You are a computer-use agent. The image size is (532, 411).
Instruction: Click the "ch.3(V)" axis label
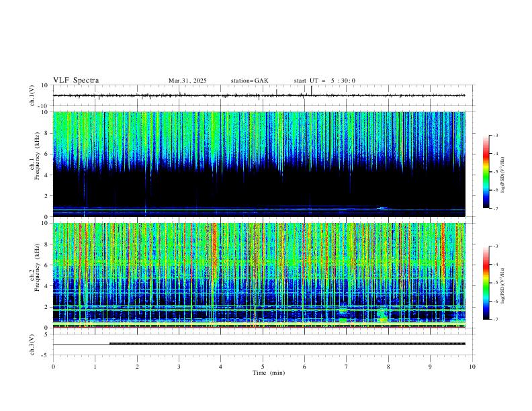click(32, 345)
